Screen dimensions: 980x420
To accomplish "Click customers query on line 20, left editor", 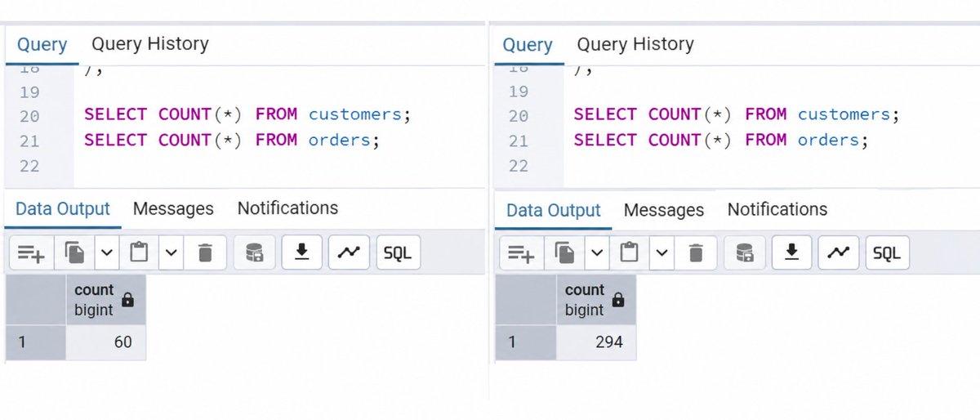I will pos(247,114).
